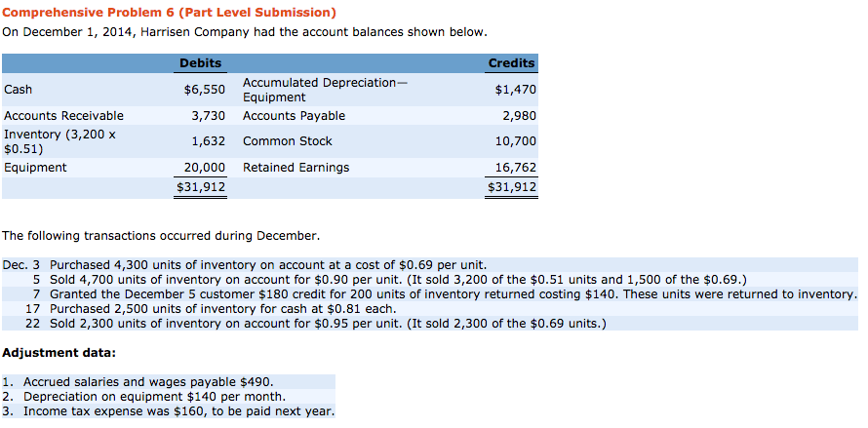Click the Cash balance $6,550
The height and width of the screenshot is (428, 868).
coord(205,90)
